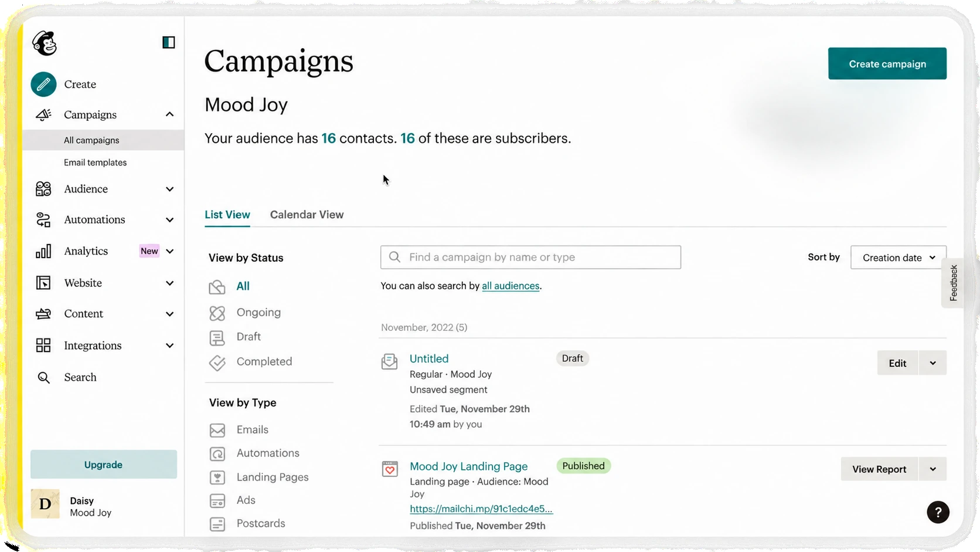Click the Untitled campaign email icon
Image resolution: width=980 pixels, height=552 pixels.
point(389,361)
